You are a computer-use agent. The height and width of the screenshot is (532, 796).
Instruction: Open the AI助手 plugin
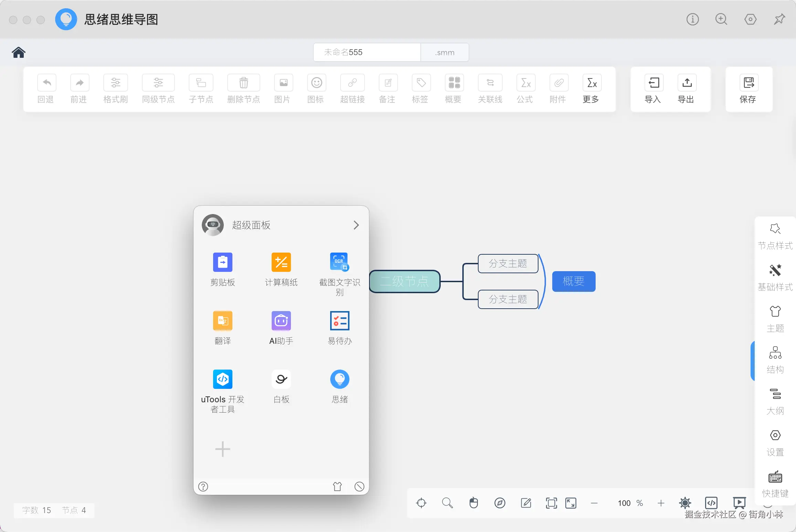281,321
